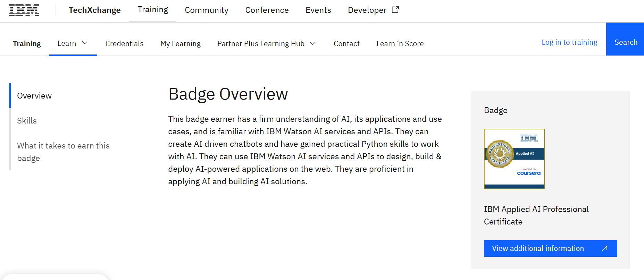Click the bold Training sub-navigation label
644x280 pixels.
(27, 43)
